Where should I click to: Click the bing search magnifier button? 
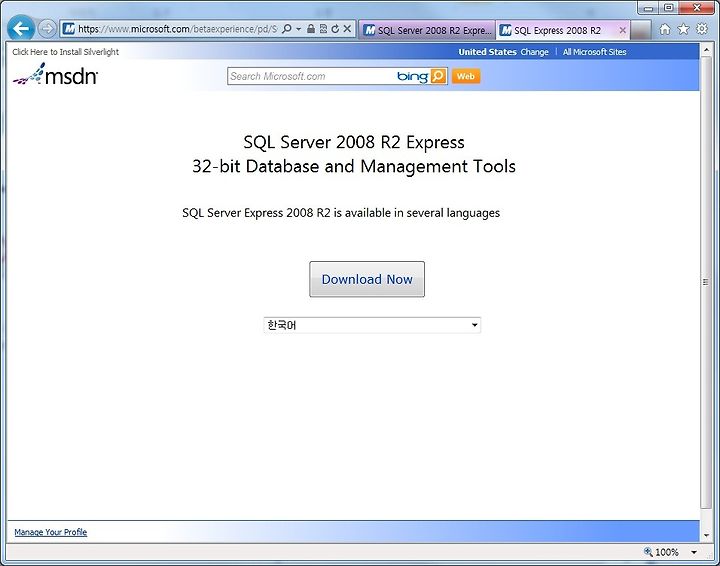point(438,76)
